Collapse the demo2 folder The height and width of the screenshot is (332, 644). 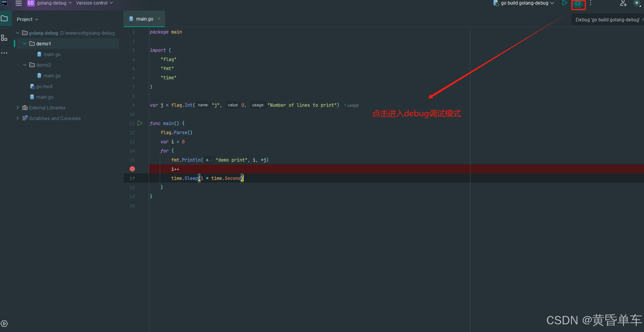[x=25, y=65]
